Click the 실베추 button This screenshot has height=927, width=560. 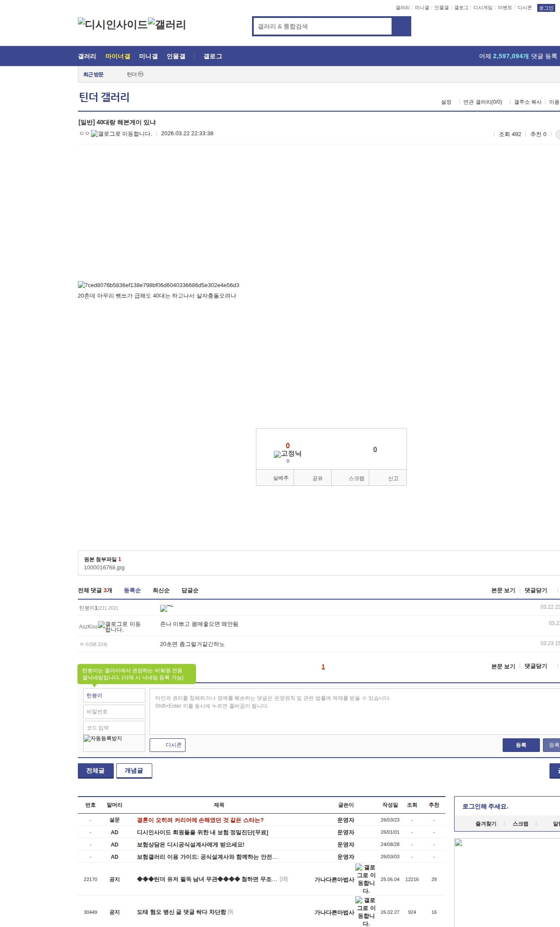coord(275,478)
